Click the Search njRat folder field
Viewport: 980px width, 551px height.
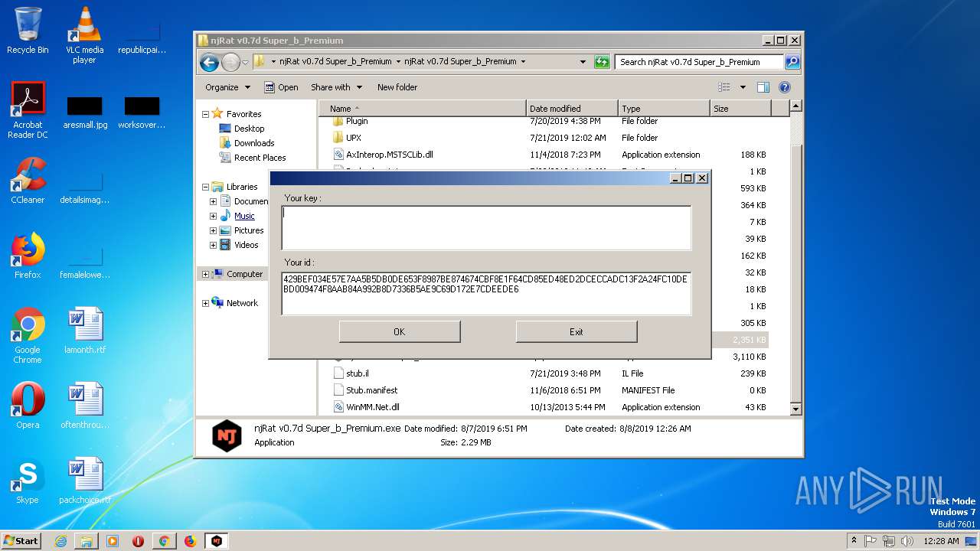pyautogui.click(x=699, y=61)
